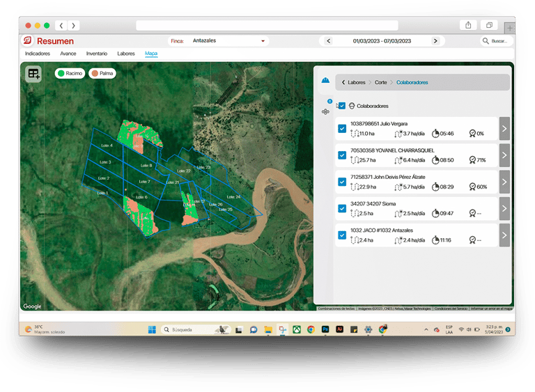Switch to the Inventario tab
535x392 pixels.
point(97,54)
